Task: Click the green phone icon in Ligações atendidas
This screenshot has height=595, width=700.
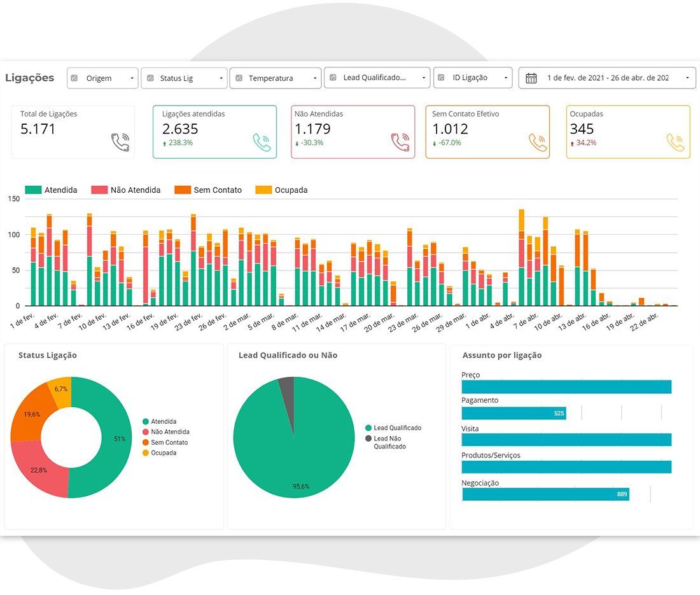Action: pyautogui.click(x=262, y=143)
